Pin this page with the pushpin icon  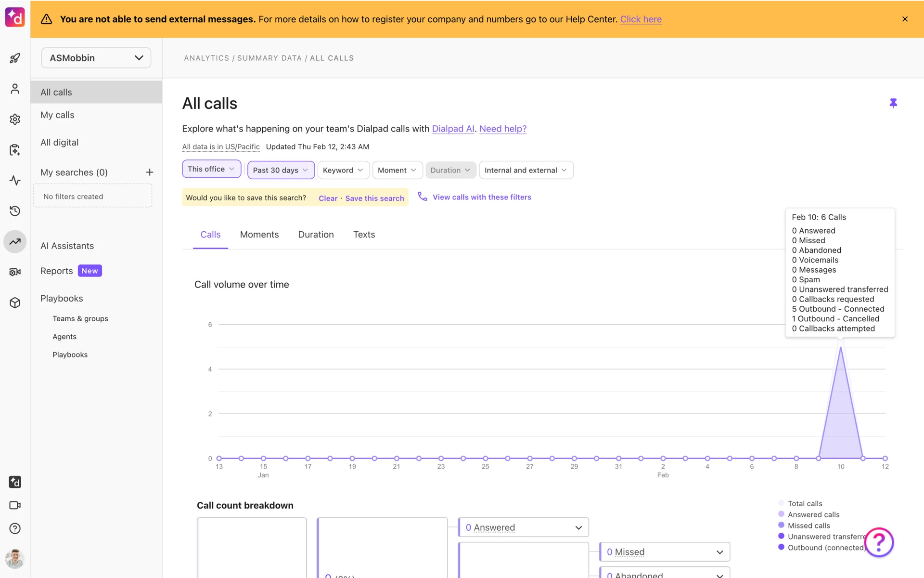[893, 103]
